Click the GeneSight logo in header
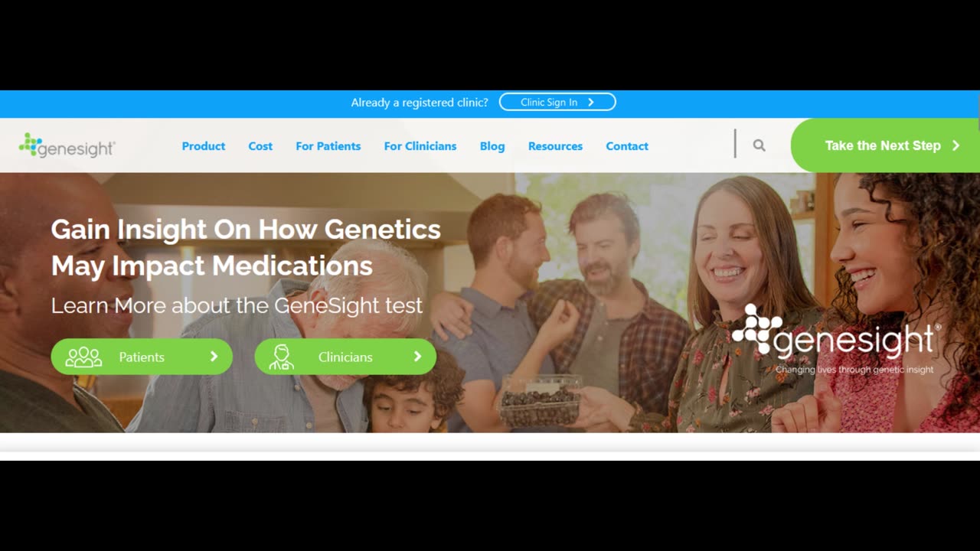 click(67, 145)
